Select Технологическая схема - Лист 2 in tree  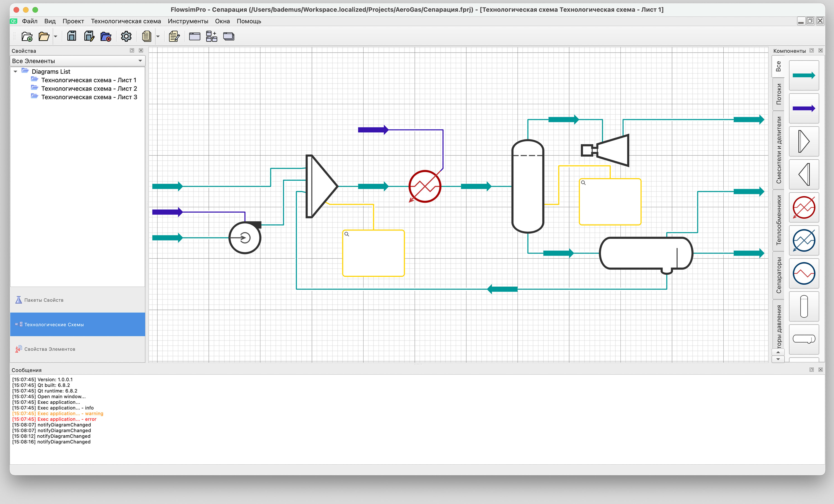click(x=89, y=89)
